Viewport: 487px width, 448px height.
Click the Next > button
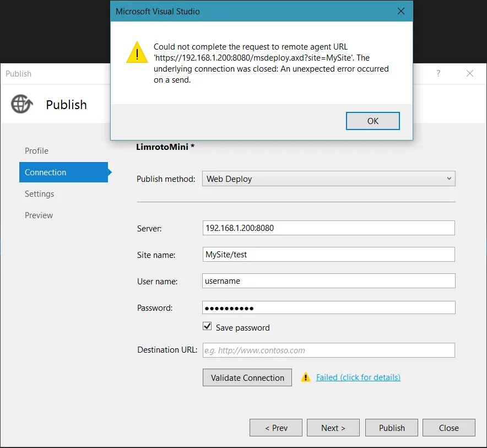[x=333, y=428]
